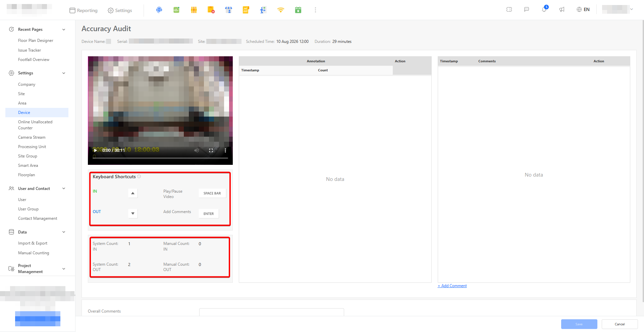
Task: Open Online Unallocated Counter
Action: click(35, 125)
